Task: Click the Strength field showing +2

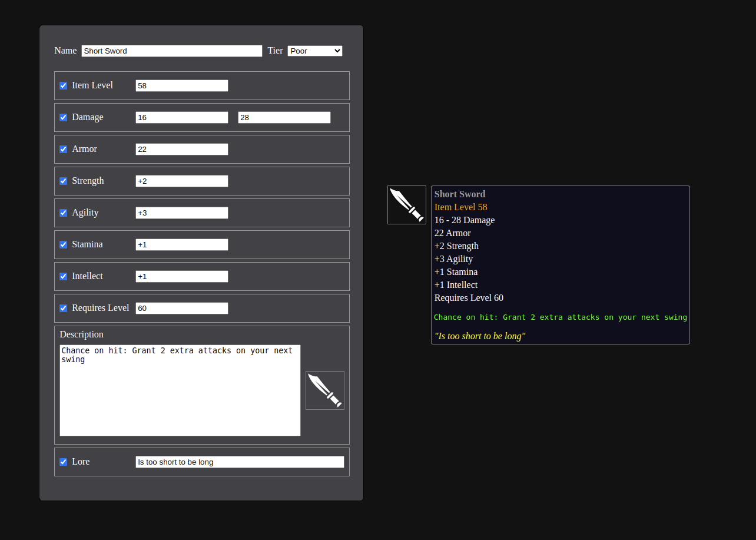Action: (182, 181)
